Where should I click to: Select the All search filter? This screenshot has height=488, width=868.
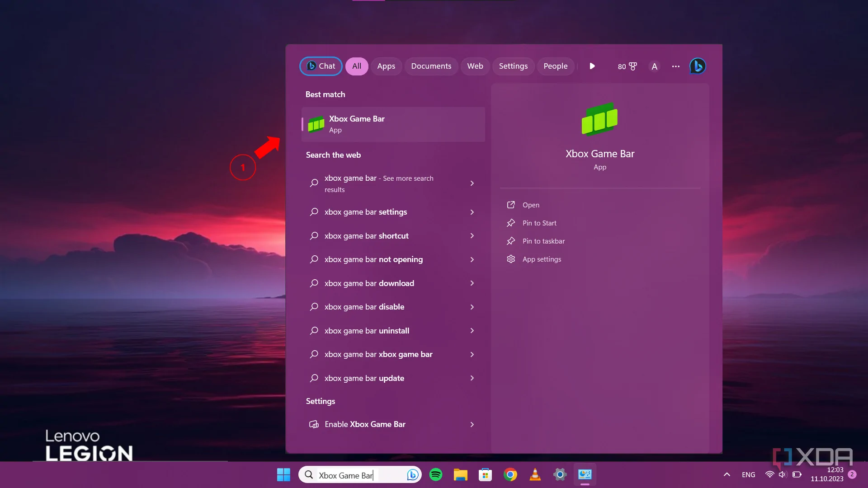(x=357, y=66)
